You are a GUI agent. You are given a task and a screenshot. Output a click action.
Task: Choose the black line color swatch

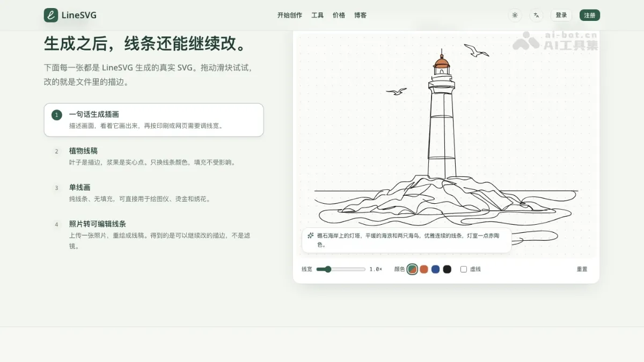click(447, 269)
